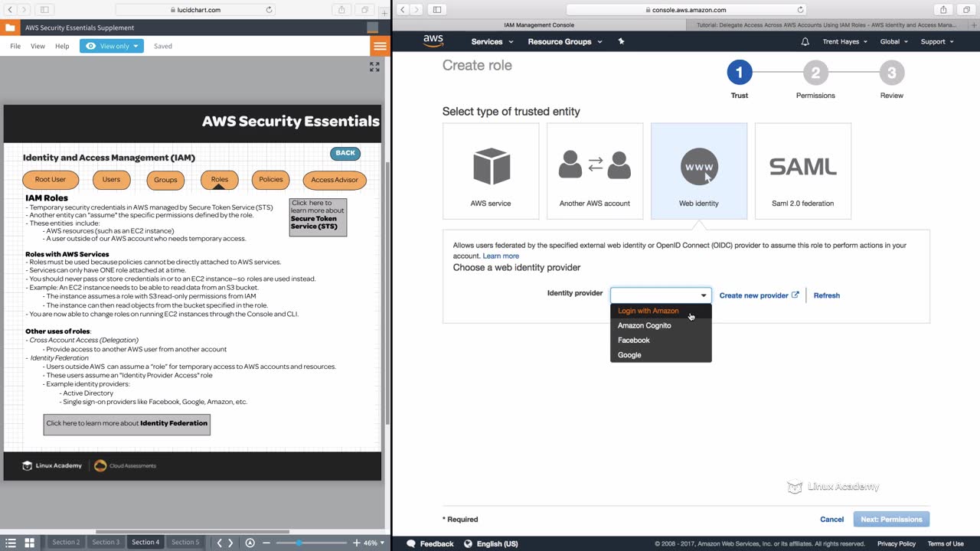Adjust the Lucidchart zoom slider handle
The width and height of the screenshot is (980, 551).
[x=299, y=543]
